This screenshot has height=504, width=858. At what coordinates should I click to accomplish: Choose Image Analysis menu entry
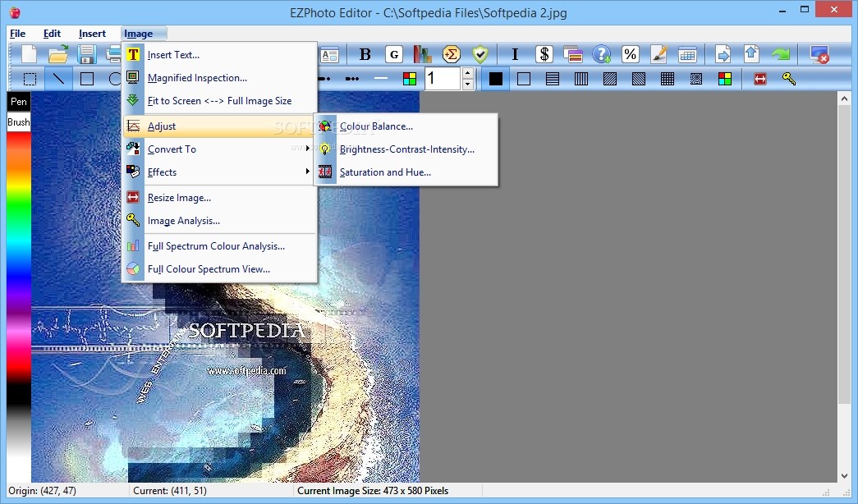pos(219,221)
